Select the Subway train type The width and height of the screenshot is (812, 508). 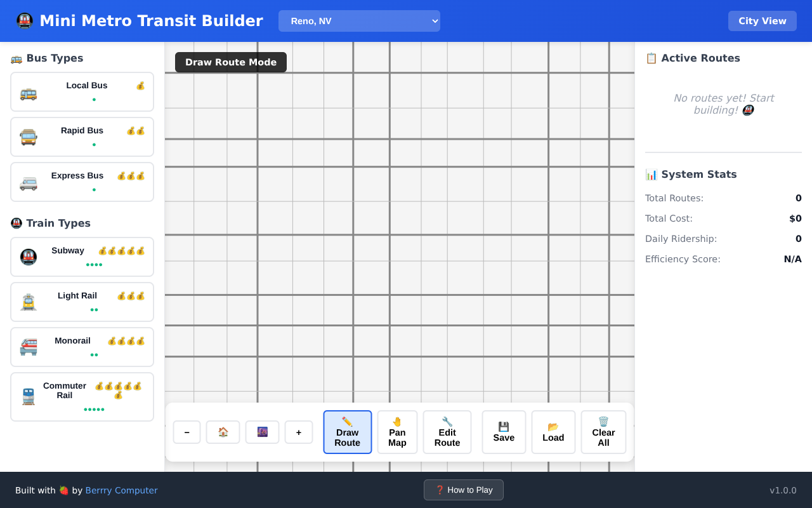pyautogui.click(x=81, y=257)
